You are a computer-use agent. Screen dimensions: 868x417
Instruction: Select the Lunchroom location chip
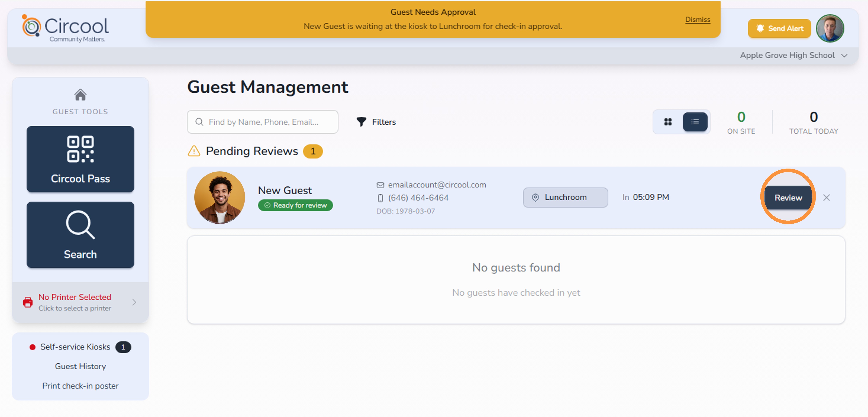pos(565,197)
